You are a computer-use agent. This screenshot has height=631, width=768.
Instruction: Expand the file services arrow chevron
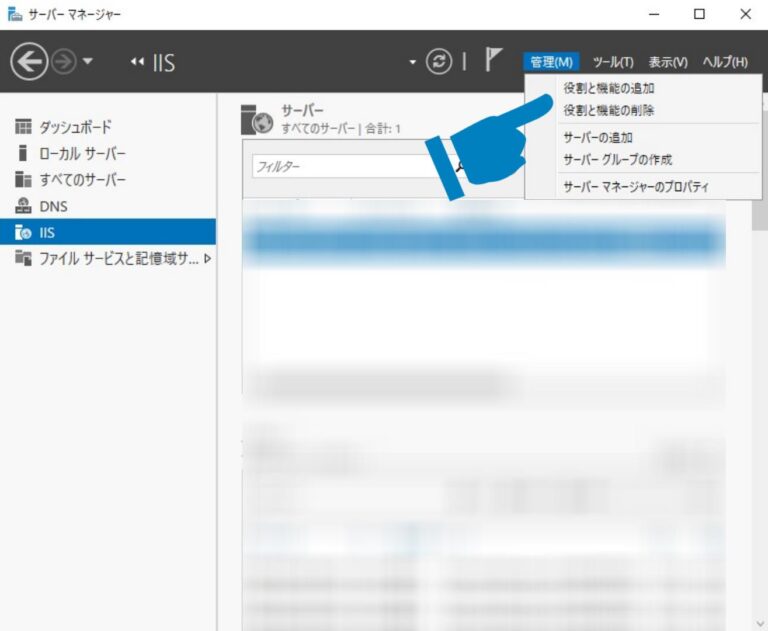tap(208, 259)
